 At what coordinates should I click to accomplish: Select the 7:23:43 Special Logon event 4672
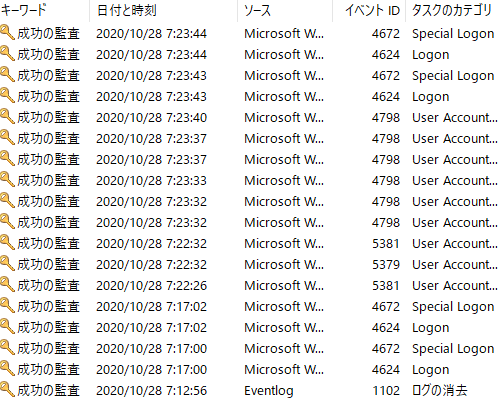251,75
